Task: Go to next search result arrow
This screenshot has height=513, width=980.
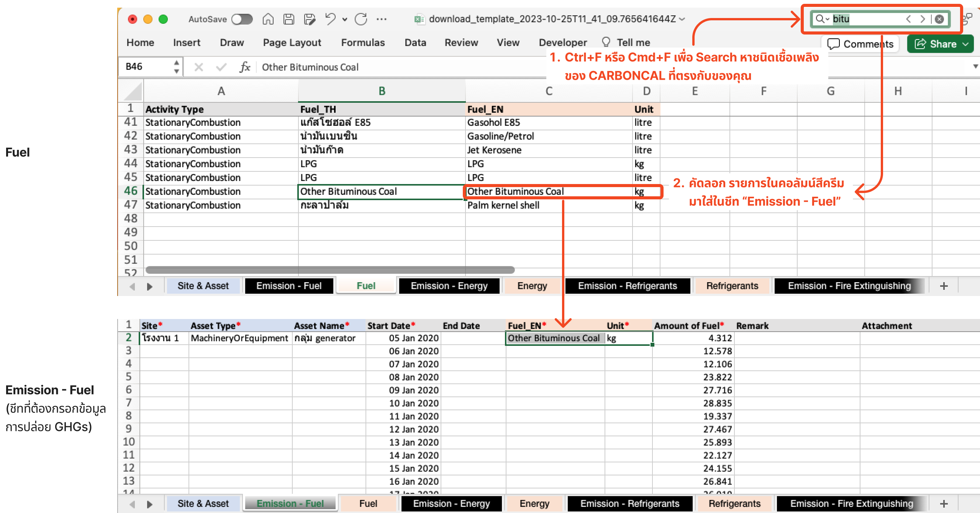Action: tap(923, 19)
